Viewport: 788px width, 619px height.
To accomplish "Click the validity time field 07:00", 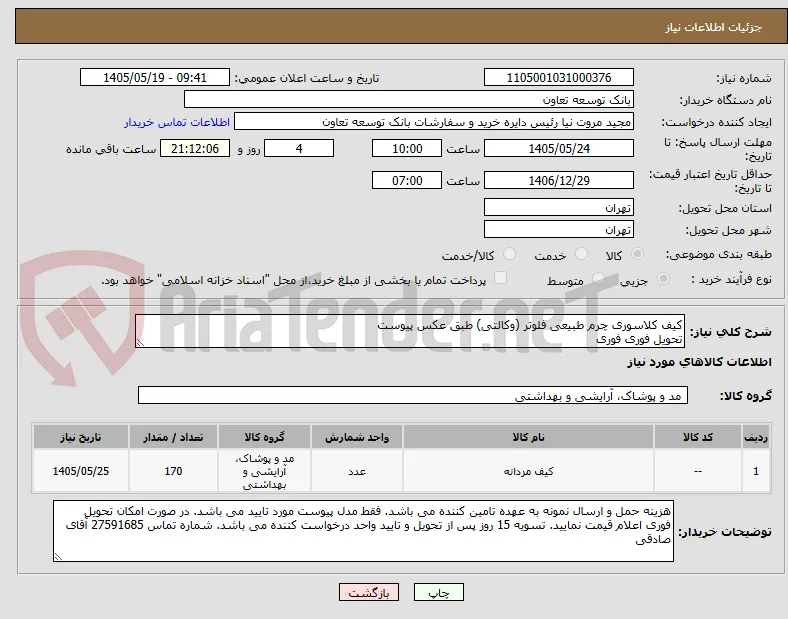I will point(407,180).
